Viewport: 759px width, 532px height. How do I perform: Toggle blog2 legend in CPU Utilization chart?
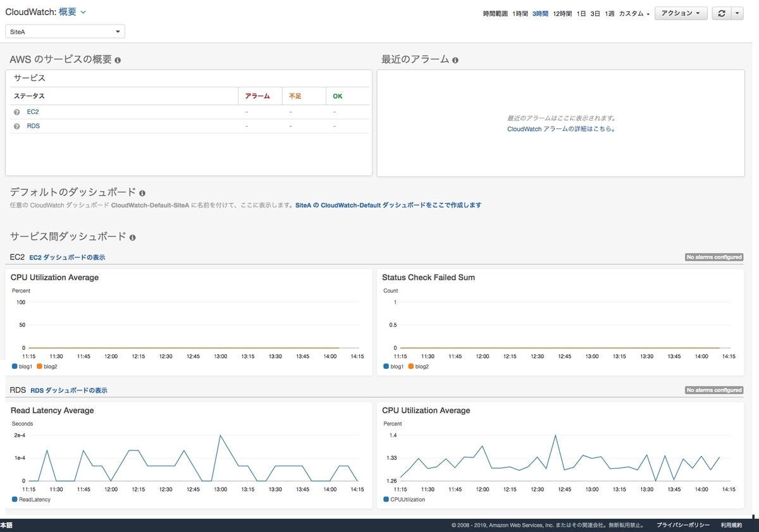[47, 367]
